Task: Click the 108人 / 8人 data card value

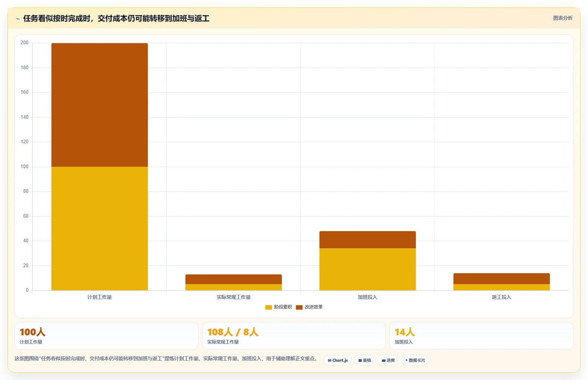Action: click(x=233, y=332)
